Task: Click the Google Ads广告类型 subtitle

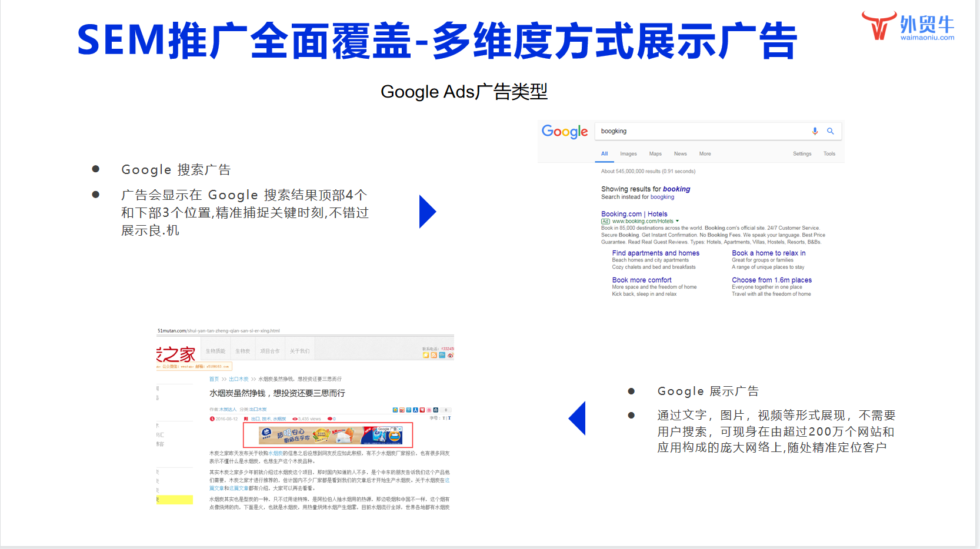Action: click(464, 92)
